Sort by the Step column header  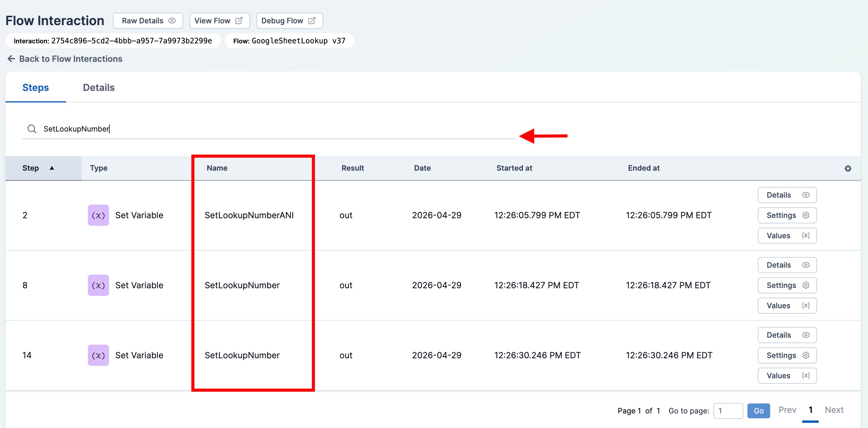point(44,168)
